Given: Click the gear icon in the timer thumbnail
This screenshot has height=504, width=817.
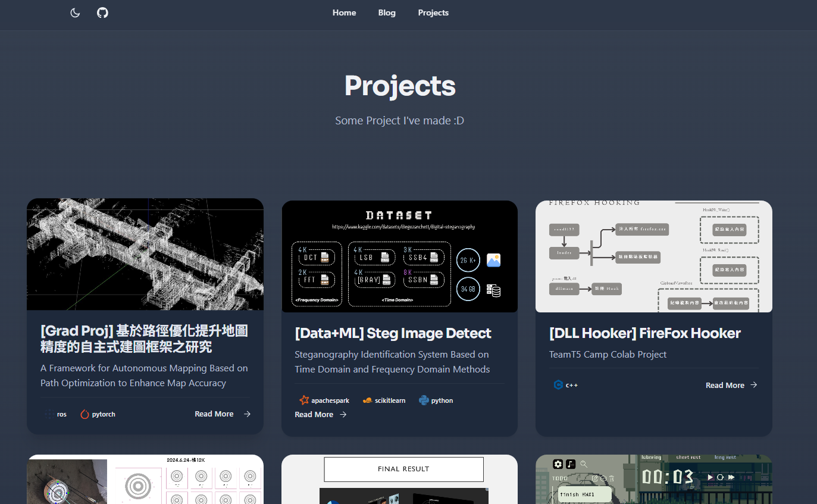Looking at the screenshot, I should point(558,464).
